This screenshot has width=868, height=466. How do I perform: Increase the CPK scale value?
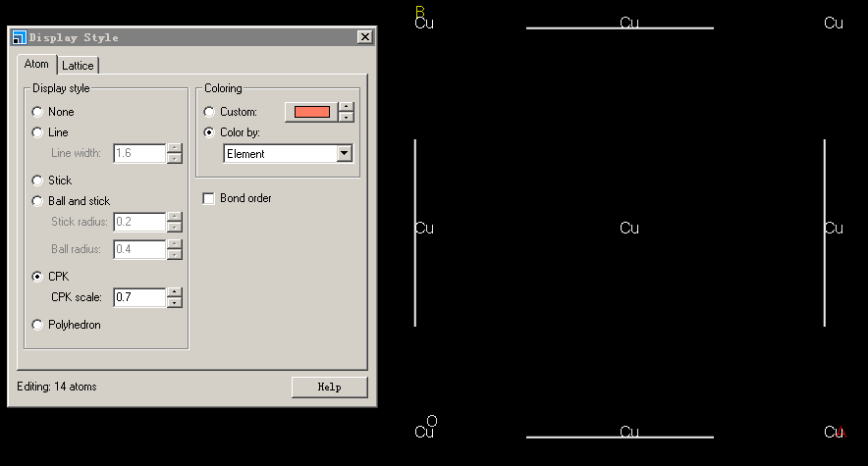coord(175,292)
